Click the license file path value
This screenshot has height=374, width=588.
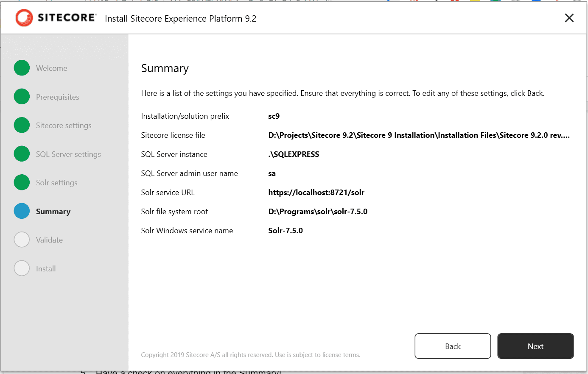419,135
